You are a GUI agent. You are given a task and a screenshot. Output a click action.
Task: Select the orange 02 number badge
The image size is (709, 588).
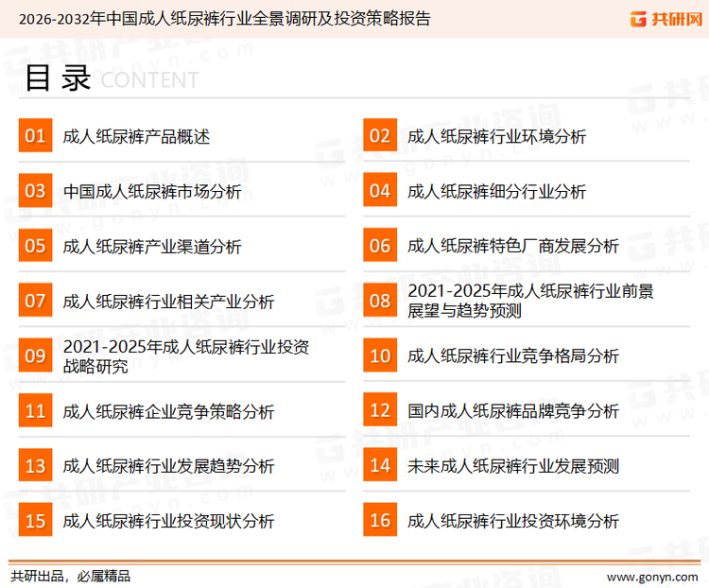pyautogui.click(x=380, y=136)
